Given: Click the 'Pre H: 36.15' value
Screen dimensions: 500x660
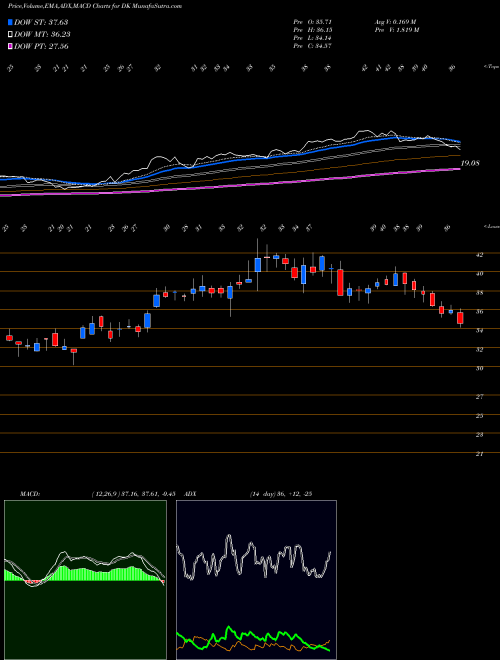Looking at the screenshot, I should tap(313, 29).
